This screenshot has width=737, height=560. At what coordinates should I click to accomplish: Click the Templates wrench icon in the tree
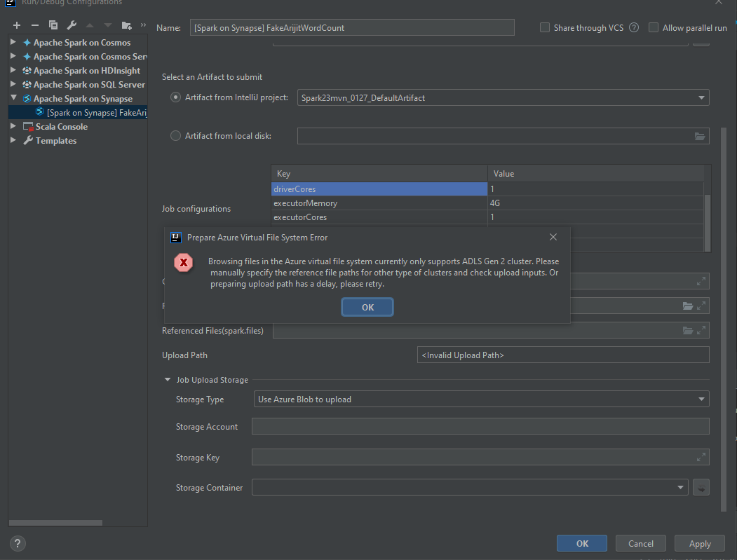pos(28,140)
